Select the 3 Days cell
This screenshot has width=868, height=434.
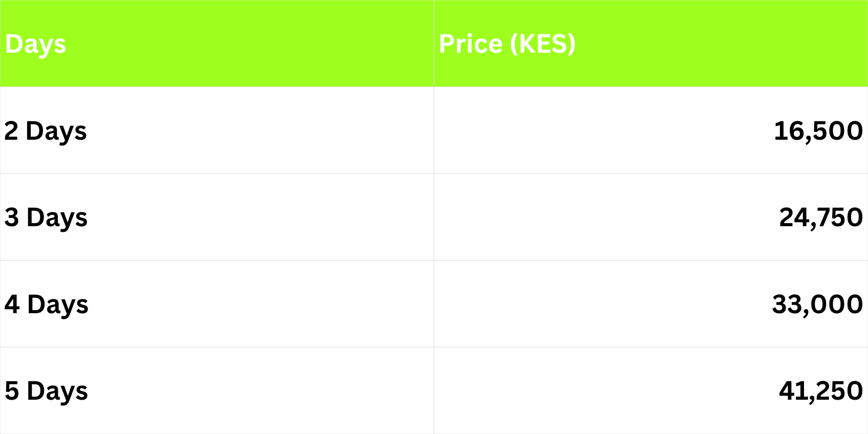click(x=46, y=218)
